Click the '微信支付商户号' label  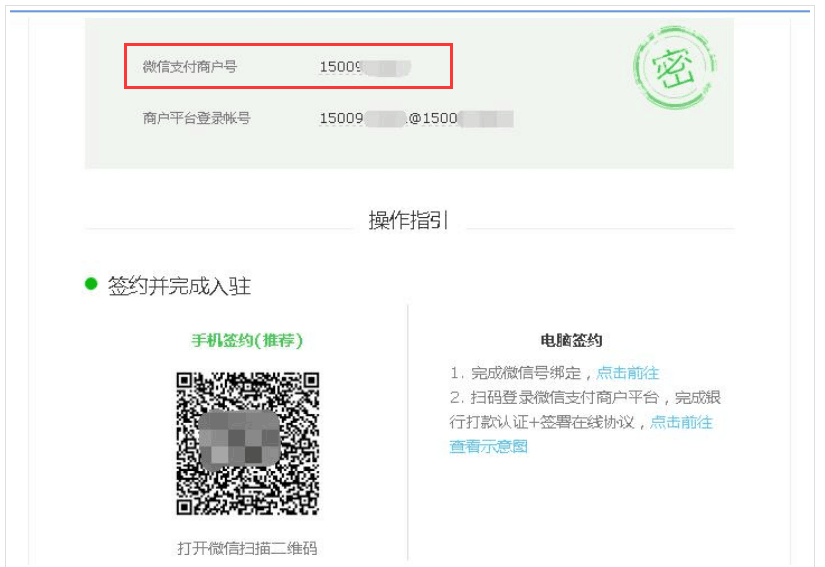(x=190, y=67)
